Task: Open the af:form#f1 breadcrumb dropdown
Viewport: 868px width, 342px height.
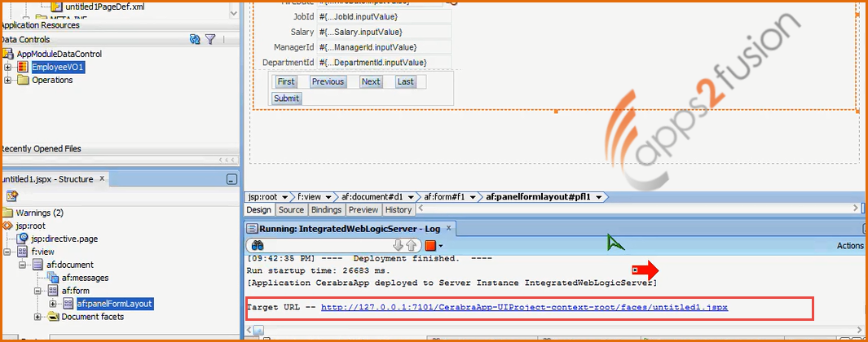Action: click(x=472, y=197)
